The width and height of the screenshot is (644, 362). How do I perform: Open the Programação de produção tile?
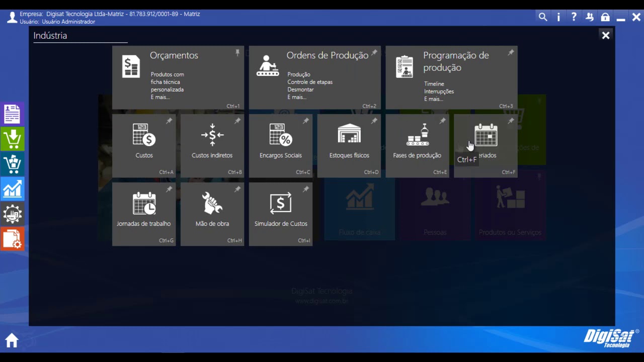(x=451, y=77)
